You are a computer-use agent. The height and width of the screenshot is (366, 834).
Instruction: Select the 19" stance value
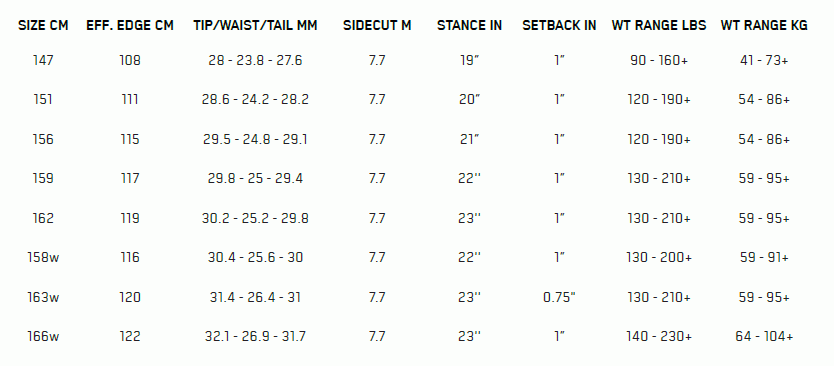(470, 60)
